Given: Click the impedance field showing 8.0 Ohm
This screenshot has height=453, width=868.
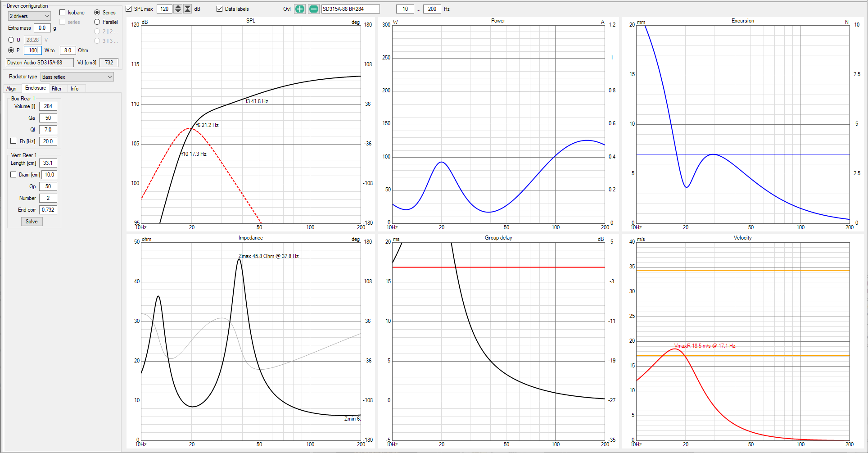Looking at the screenshot, I should click(x=68, y=50).
